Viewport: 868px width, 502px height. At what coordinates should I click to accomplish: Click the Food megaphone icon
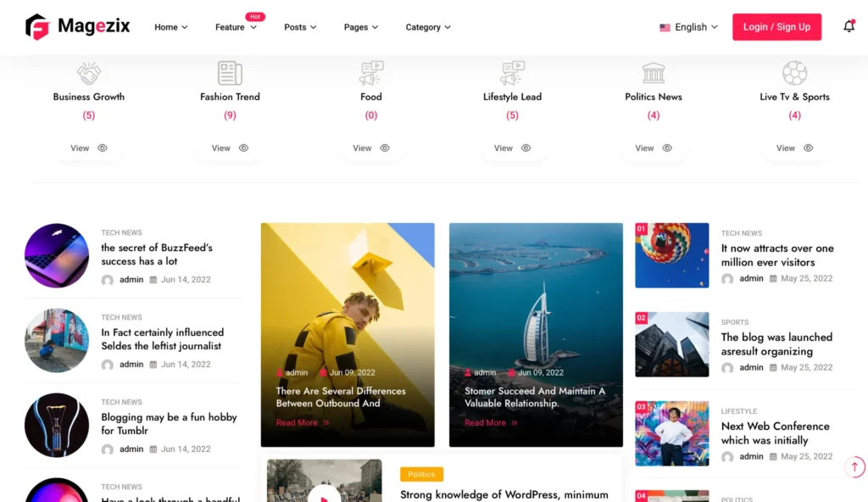point(371,73)
